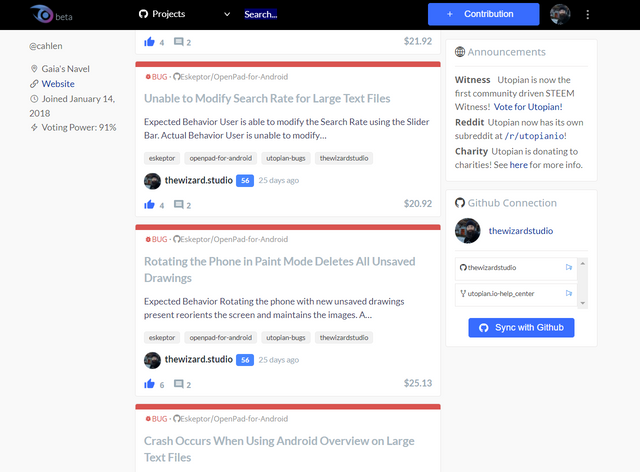
Task: Expand the Projects chevron arrow
Action: 227,14
